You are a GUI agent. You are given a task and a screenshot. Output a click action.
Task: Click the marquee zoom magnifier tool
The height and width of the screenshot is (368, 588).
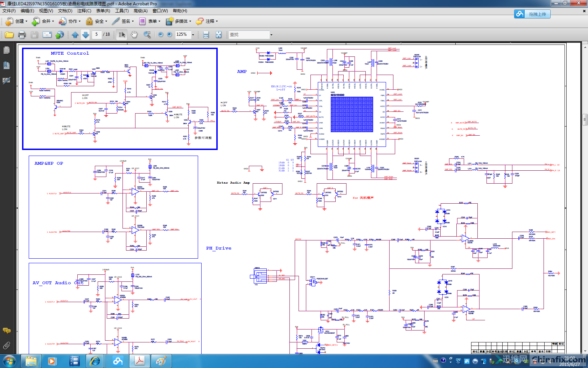[x=147, y=34]
